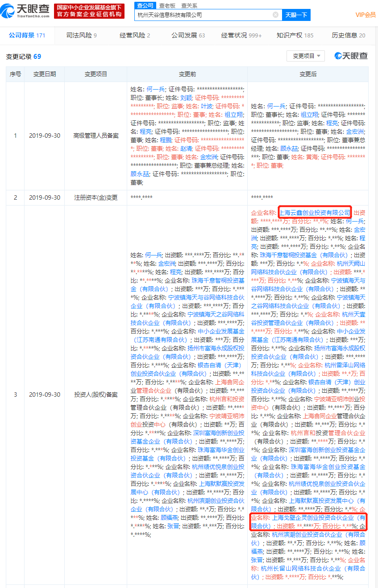Open 程鹏 profile link in 变更前 column
The image size is (378, 588).
tap(166, 140)
